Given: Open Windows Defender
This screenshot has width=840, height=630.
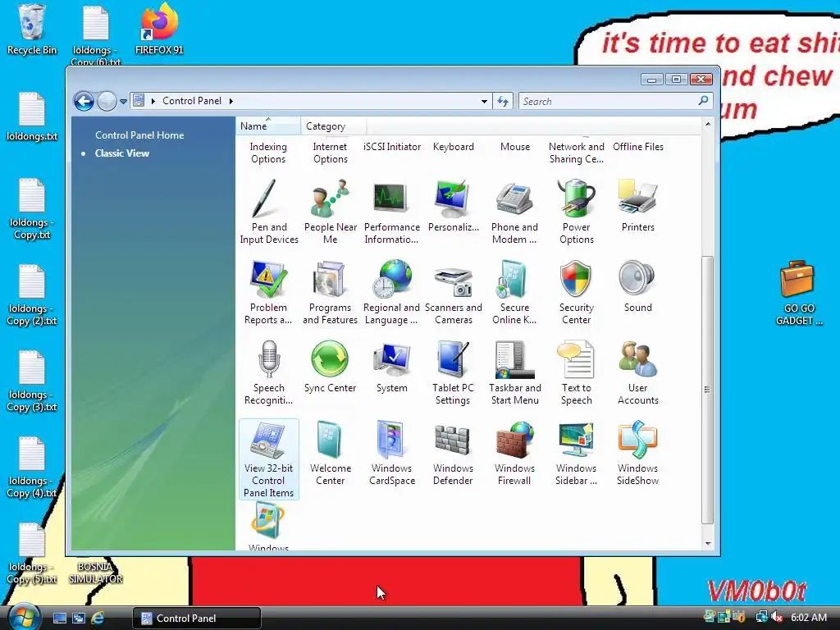Looking at the screenshot, I should coord(453,453).
